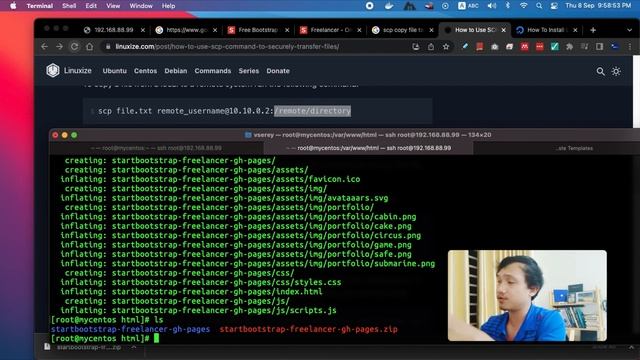Image resolution: width=640 pixels, height=360 pixels.
Task: Open the Wi-Fi status menu
Action: click(523, 6)
